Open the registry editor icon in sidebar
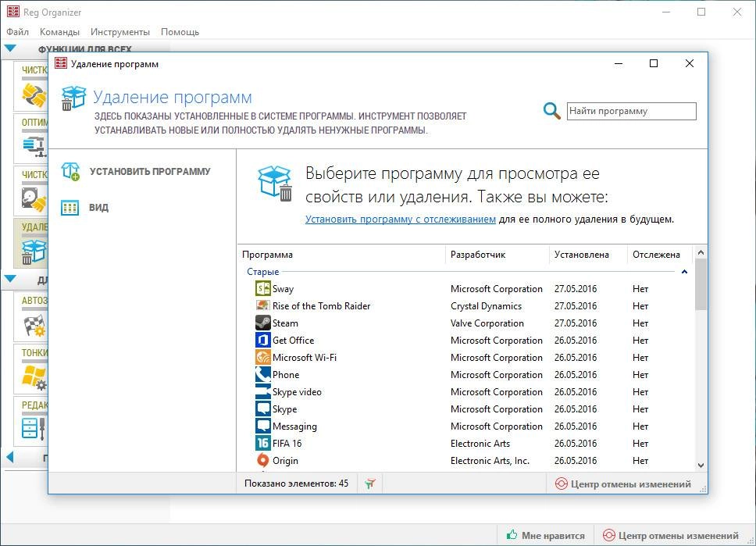Viewport: 756px width, 546px height. pos(34,429)
